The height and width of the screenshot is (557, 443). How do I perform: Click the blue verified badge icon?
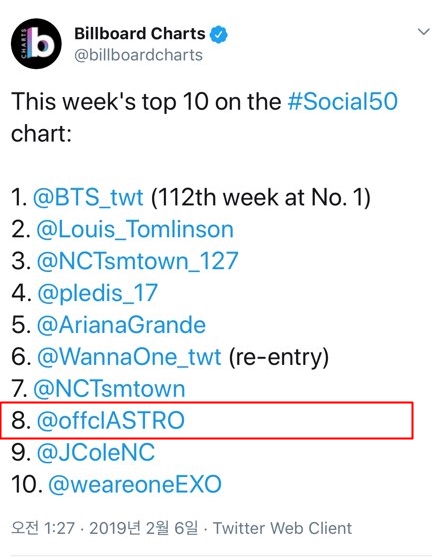click(x=219, y=34)
